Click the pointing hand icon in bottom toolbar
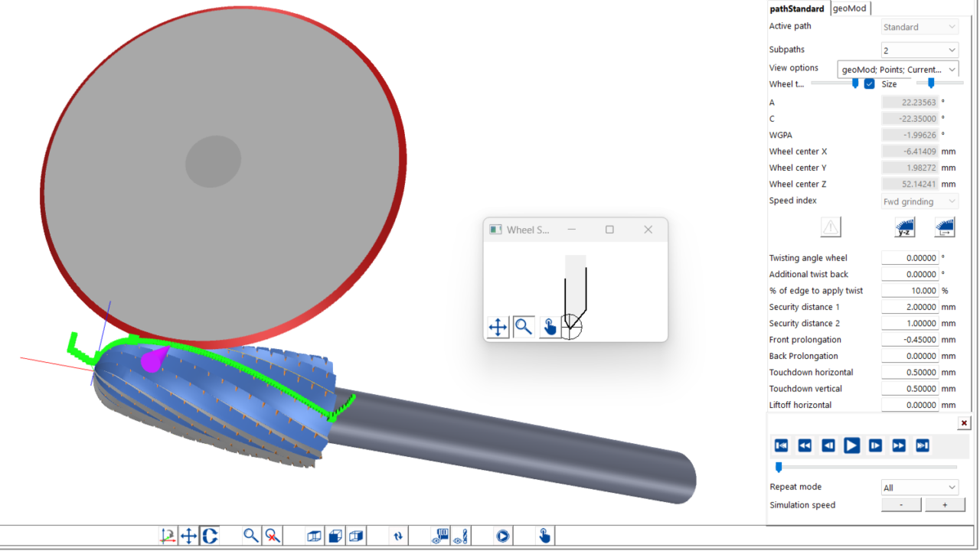The image size is (980, 551). pos(544,536)
